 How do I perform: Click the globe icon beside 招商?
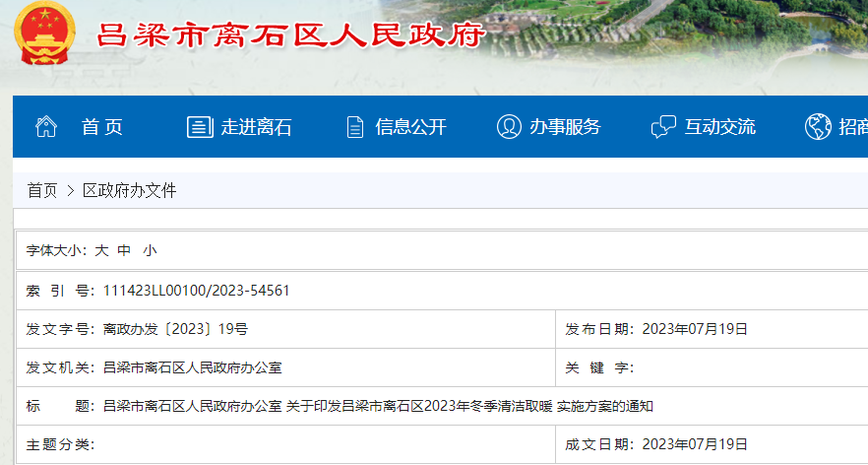click(x=818, y=127)
